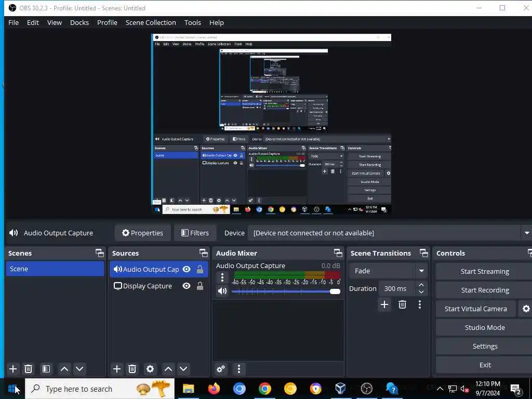Select the Scene item in Scenes list

pyautogui.click(x=55, y=269)
